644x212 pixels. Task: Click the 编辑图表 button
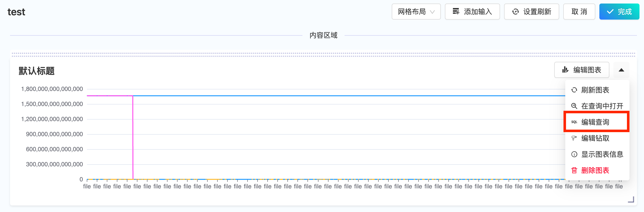point(582,70)
